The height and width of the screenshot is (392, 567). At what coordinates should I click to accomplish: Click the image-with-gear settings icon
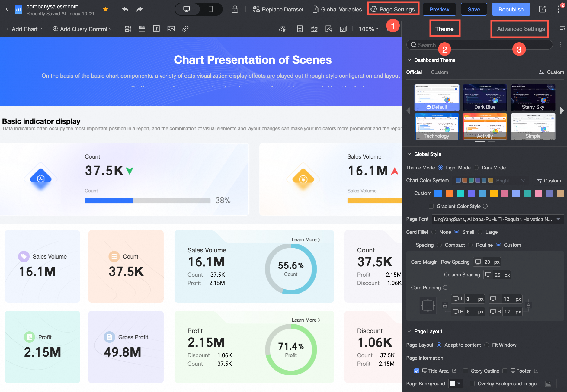tap(329, 29)
